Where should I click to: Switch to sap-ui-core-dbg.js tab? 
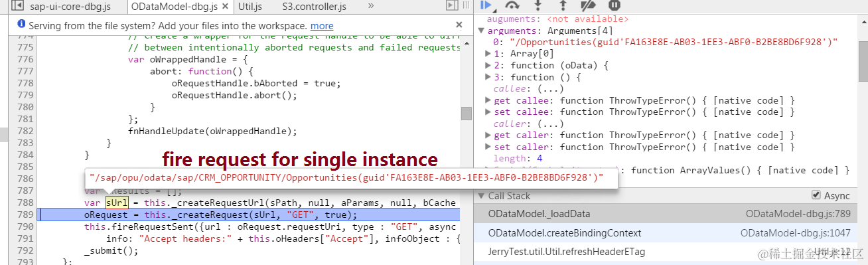[x=70, y=7]
